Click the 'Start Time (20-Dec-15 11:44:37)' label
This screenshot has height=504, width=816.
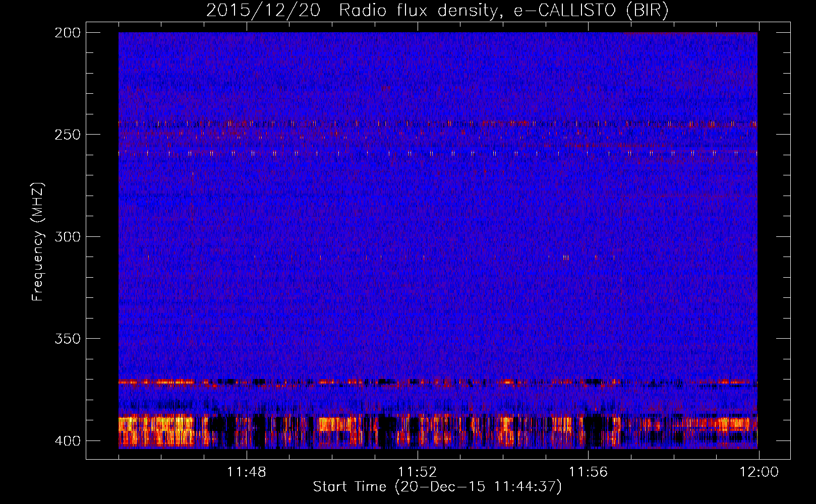coord(437,487)
